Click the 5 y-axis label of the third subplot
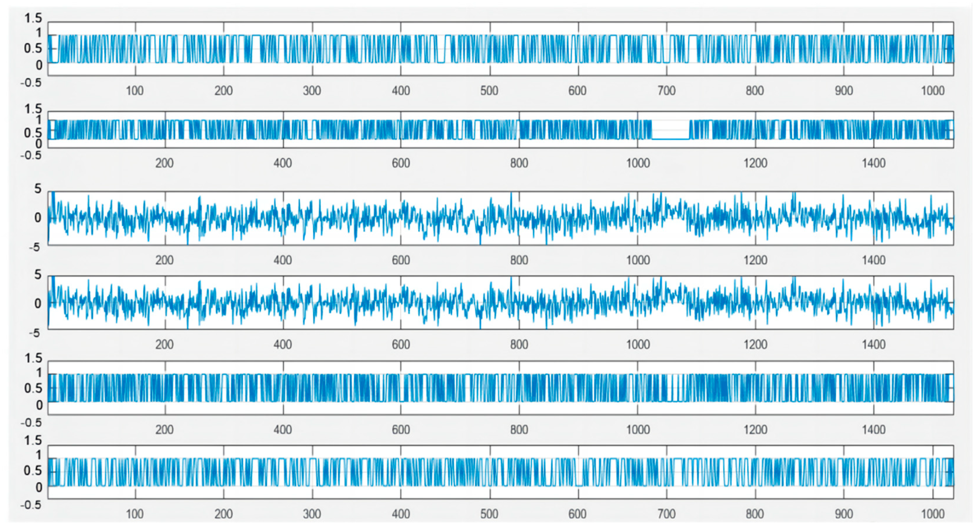The image size is (980, 529). click(x=37, y=188)
